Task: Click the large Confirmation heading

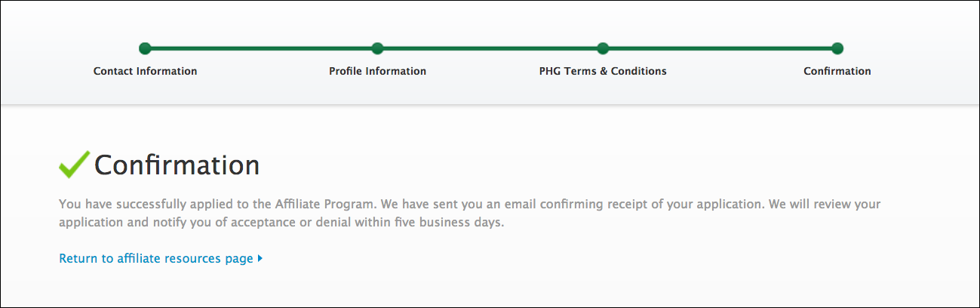Action: tap(177, 165)
